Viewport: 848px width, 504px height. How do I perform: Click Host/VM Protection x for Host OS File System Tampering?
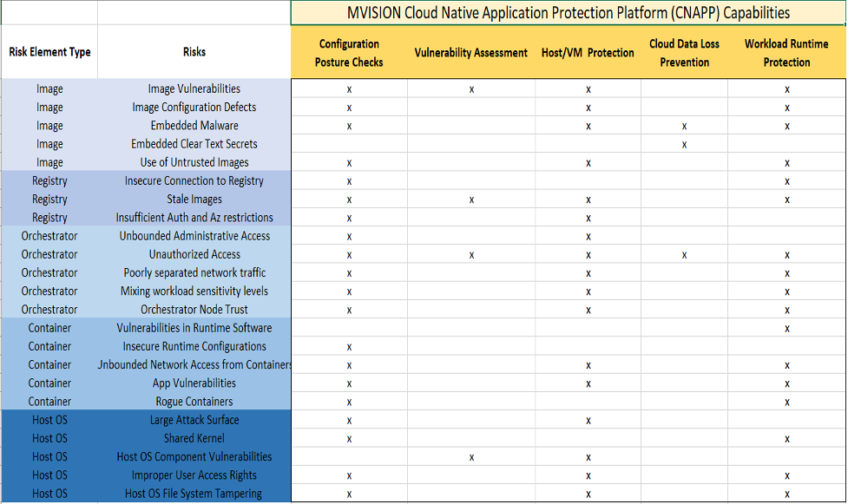click(588, 494)
